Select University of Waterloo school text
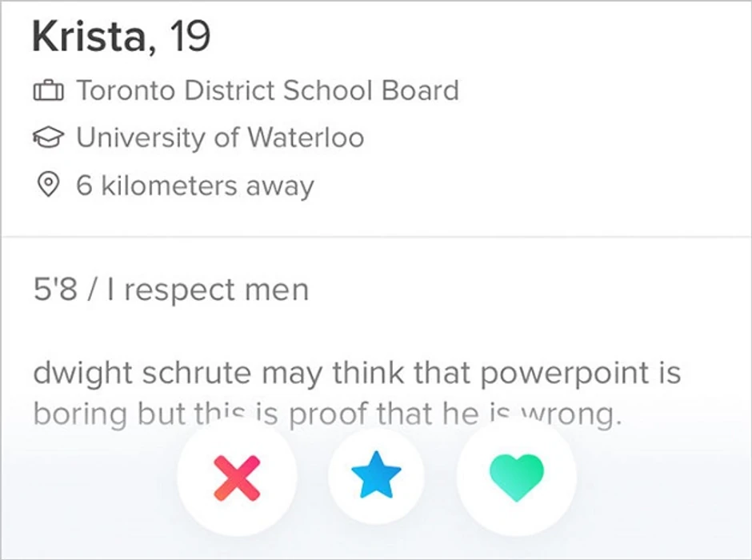This screenshot has width=752, height=560. pyautogui.click(x=220, y=138)
